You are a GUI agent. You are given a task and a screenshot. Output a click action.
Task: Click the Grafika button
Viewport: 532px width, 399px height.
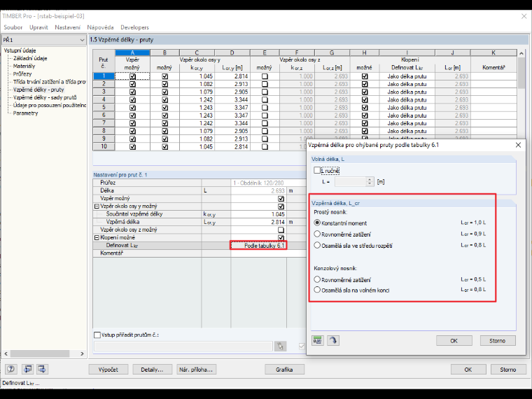click(284, 370)
